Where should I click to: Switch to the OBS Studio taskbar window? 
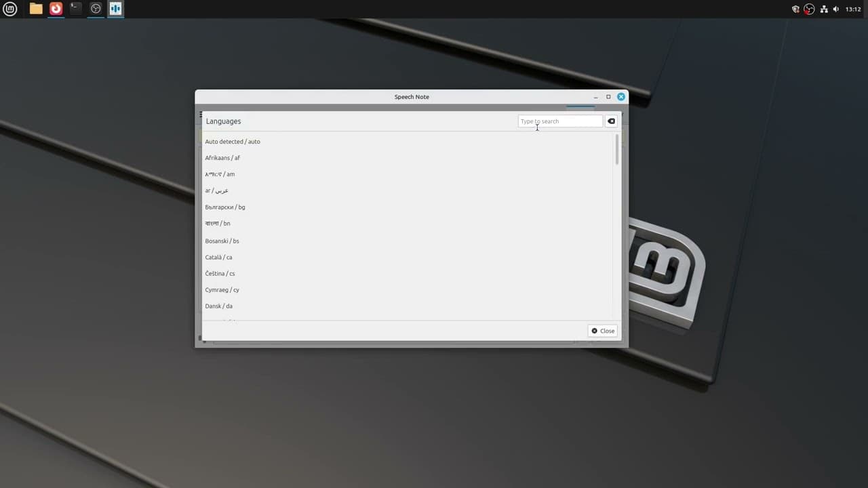[96, 9]
